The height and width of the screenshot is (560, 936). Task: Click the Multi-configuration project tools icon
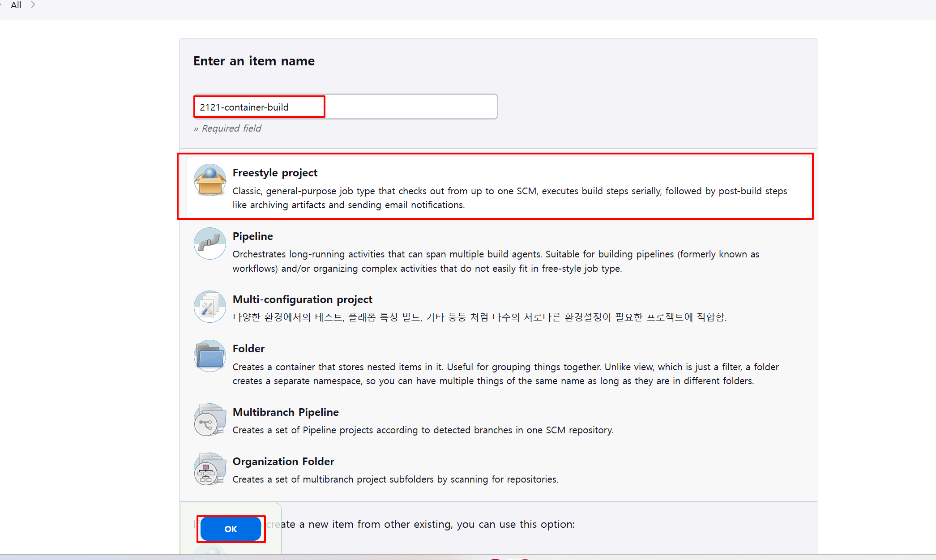(x=209, y=307)
